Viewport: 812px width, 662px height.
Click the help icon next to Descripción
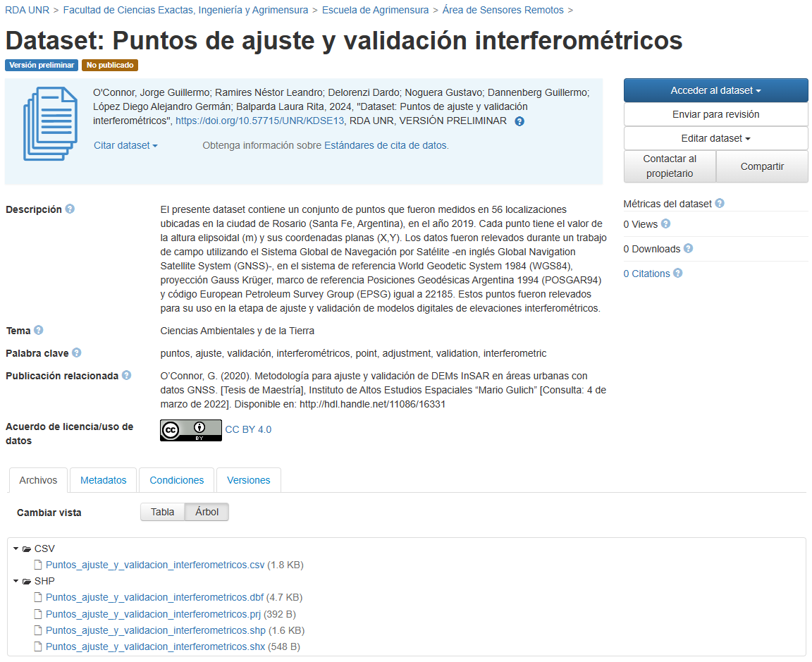tap(70, 209)
